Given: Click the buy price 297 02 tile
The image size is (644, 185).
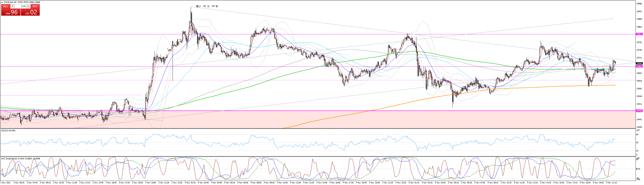Looking at the screenshot, I should (30, 12).
